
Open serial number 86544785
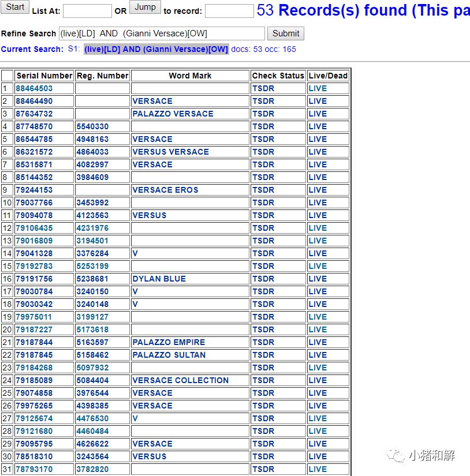point(34,140)
